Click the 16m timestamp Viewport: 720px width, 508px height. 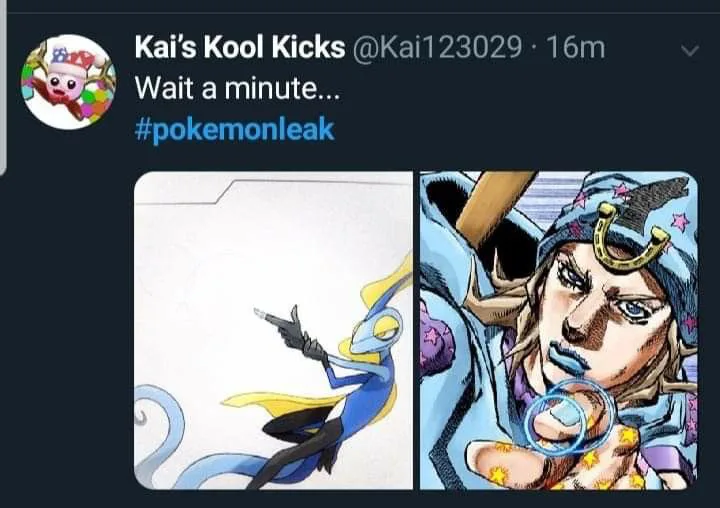pos(576,47)
